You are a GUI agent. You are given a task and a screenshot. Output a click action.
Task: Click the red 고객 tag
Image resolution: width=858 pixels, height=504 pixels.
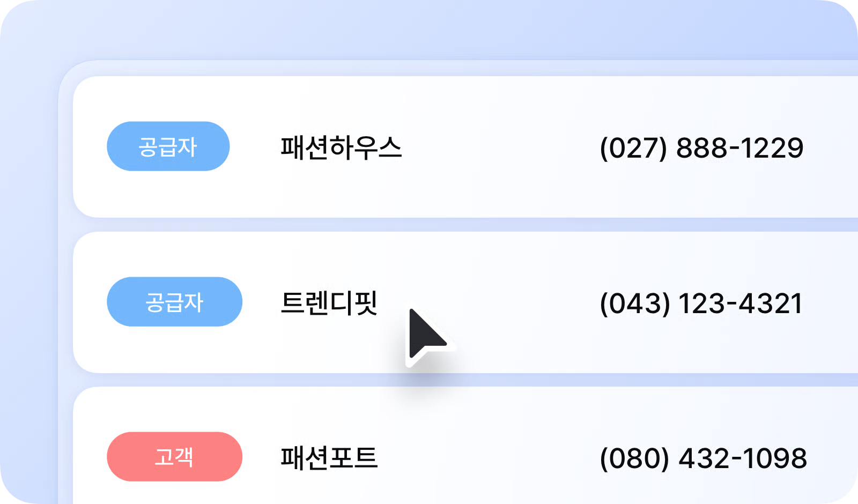click(174, 457)
